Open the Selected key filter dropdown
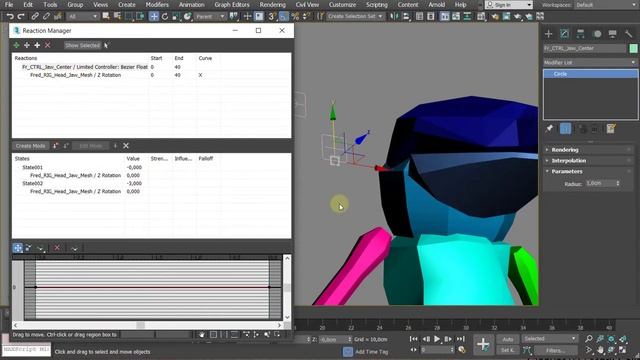 [x=549, y=339]
